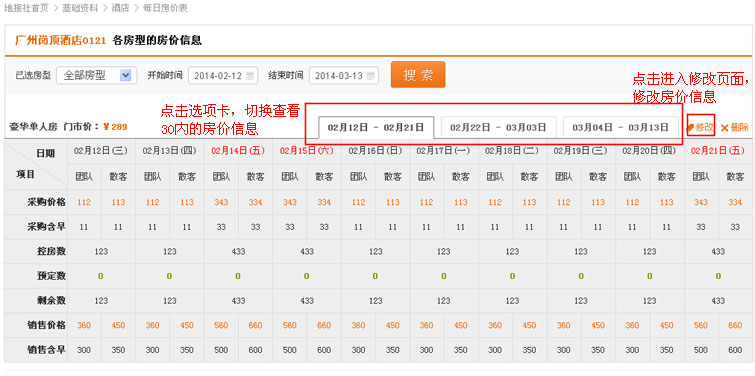This screenshot has width=755, height=376.
Task: Click the orange 搜索 search button
Action: pyautogui.click(x=418, y=75)
